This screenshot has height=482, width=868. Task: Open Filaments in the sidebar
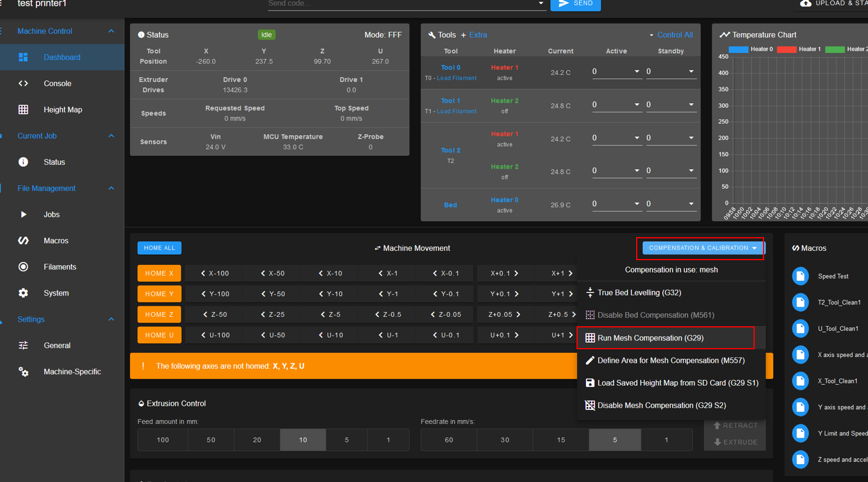pos(60,267)
